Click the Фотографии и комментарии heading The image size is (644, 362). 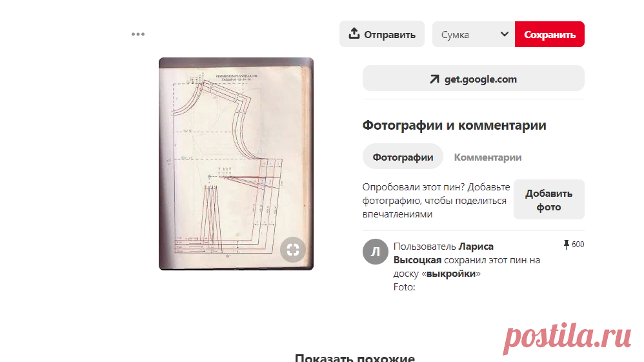click(x=454, y=125)
